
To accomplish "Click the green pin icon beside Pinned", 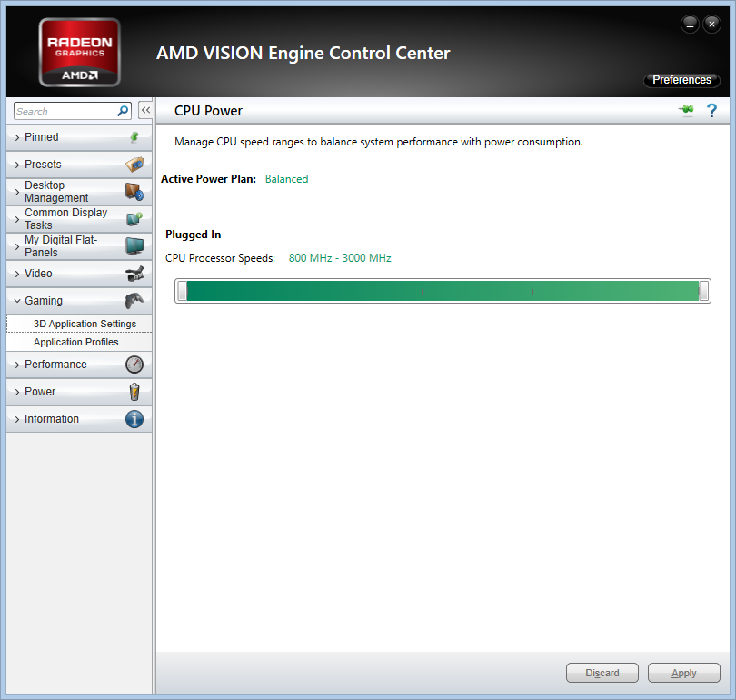I will (x=134, y=137).
